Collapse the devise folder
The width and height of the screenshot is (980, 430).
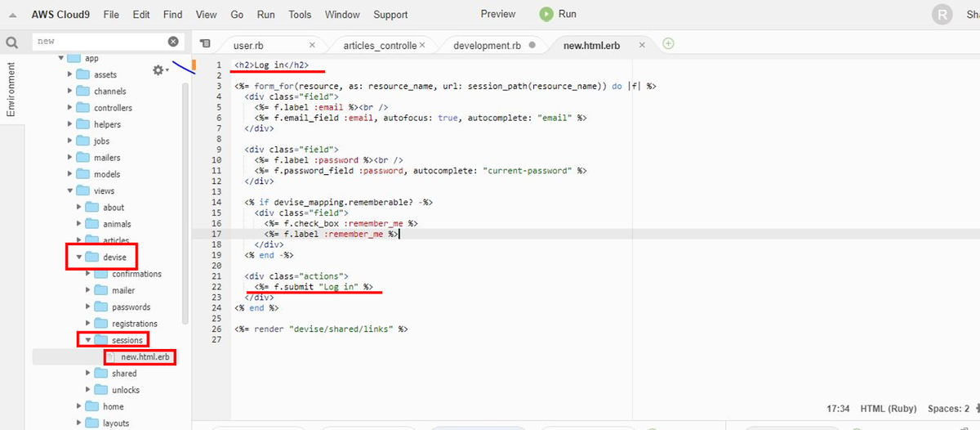point(79,257)
